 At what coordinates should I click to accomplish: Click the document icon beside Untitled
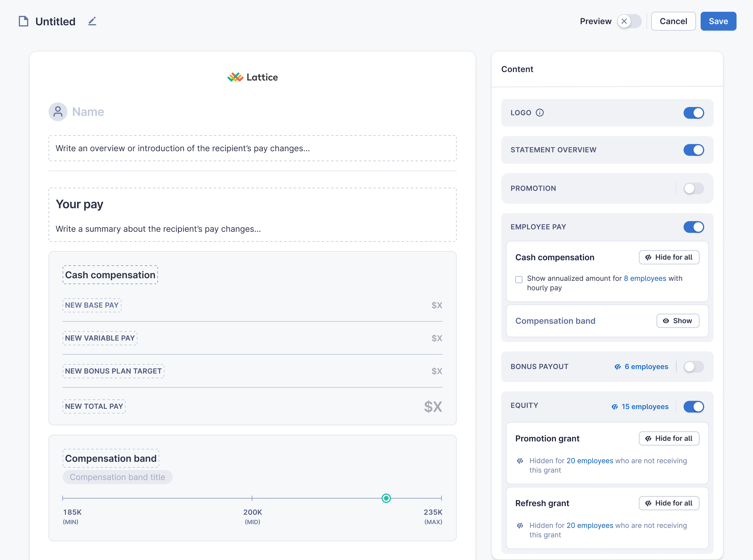[x=24, y=21]
